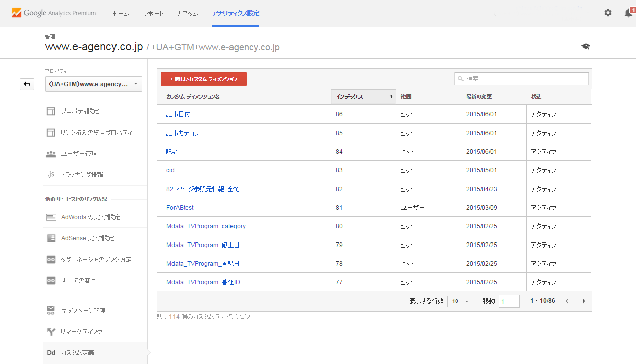Click the リマーケティング fork icon

coord(51,331)
